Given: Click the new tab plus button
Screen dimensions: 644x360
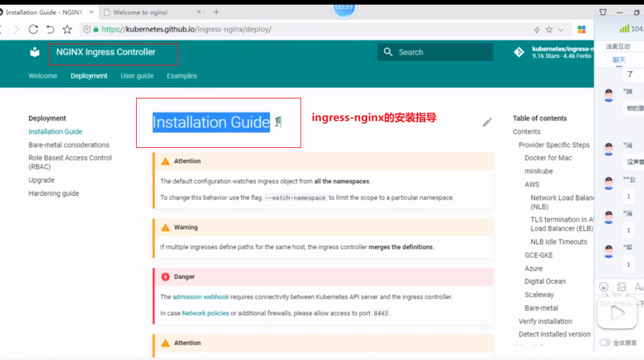Looking at the screenshot, I should point(216,12).
